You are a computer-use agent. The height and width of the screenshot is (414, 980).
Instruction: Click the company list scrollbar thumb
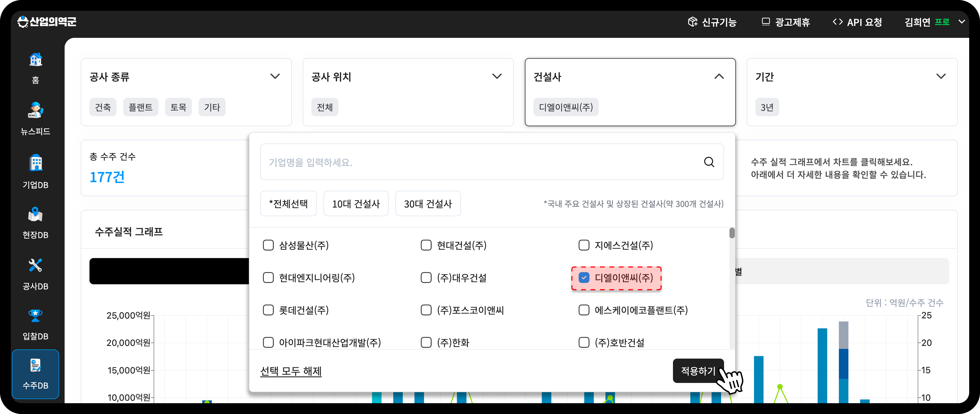732,233
